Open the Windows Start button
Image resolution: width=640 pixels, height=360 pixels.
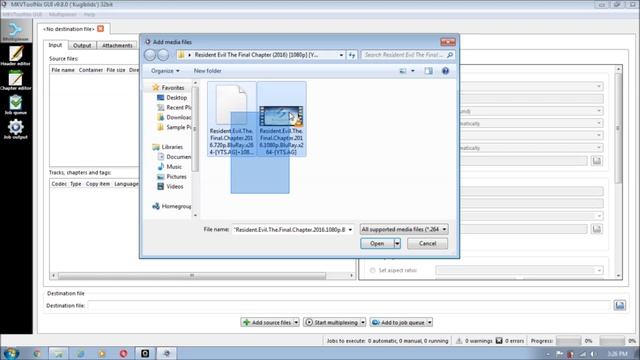pos(11,353)
